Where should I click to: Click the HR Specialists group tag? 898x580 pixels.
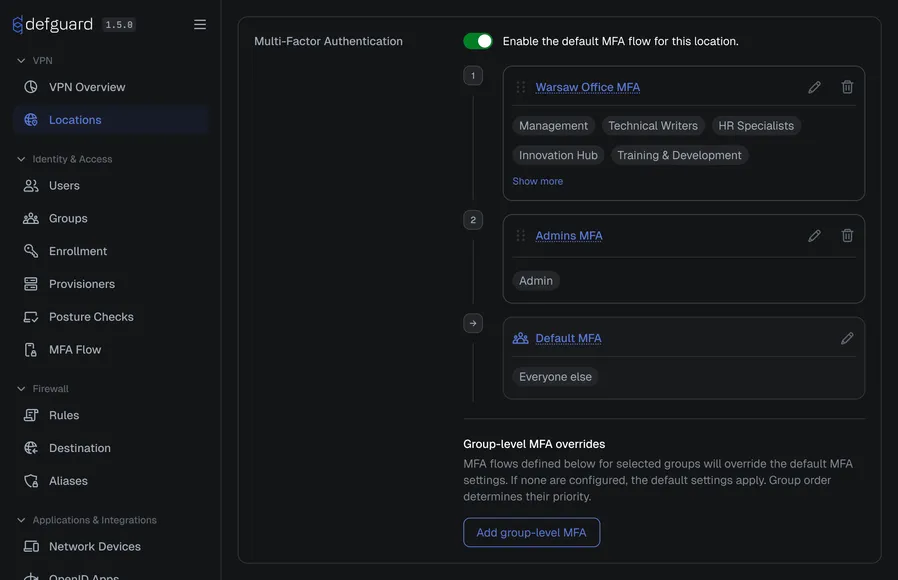point(756,125)
